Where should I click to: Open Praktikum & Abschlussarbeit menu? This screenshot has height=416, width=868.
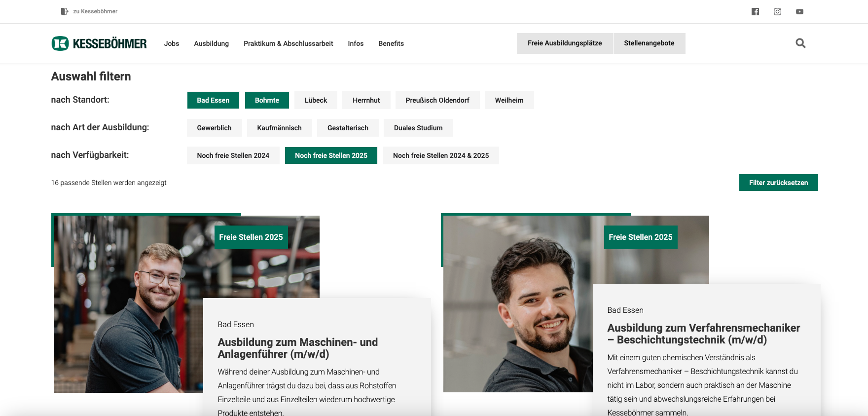coord(289,43)
